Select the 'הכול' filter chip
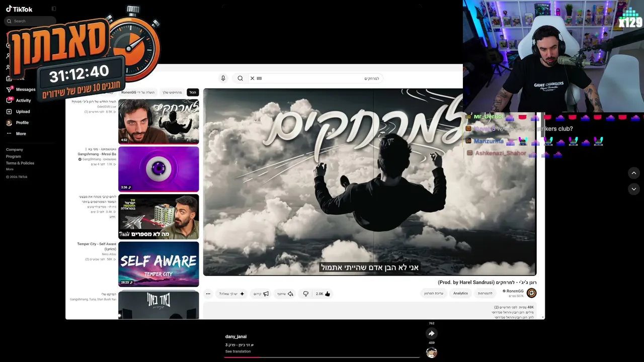 point(193,93)
